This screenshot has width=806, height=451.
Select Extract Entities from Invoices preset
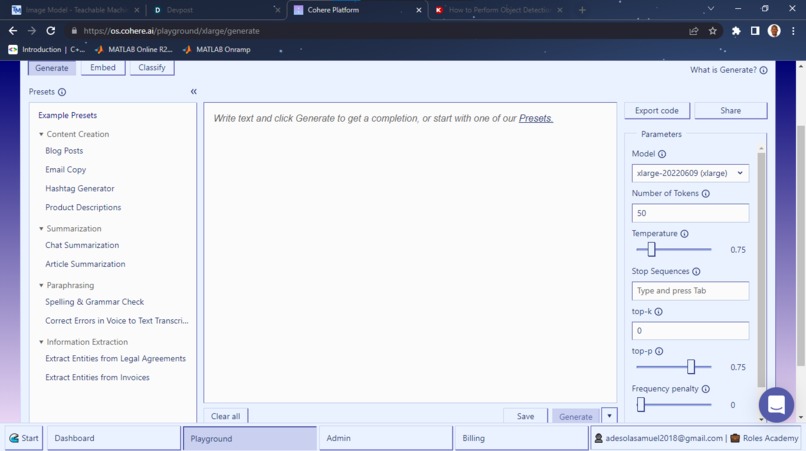point(97,377)
